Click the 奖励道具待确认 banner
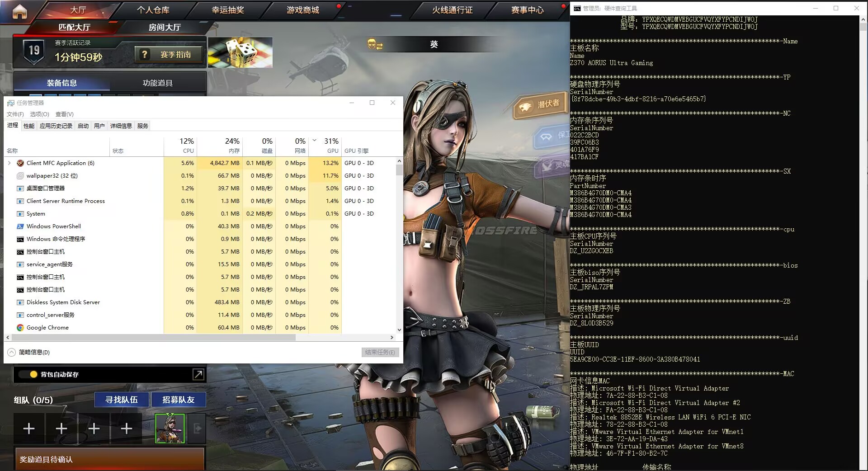The image size is (868, 471). coord(110,459)
